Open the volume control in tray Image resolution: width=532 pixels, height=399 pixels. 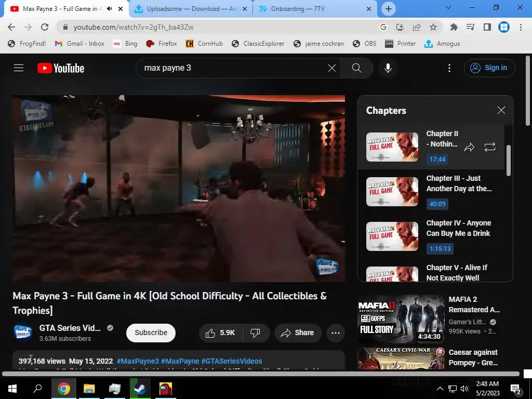pos(464,389)
